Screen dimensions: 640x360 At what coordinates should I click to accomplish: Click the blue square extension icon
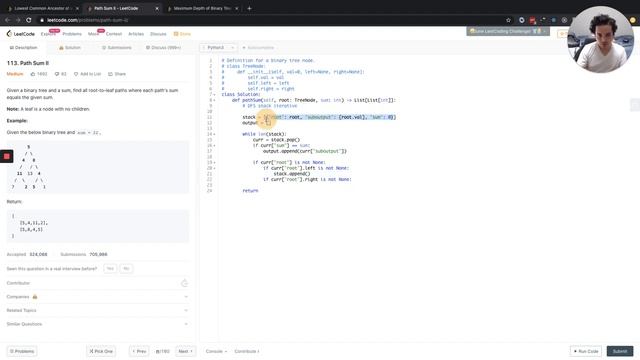click(553, 20)
